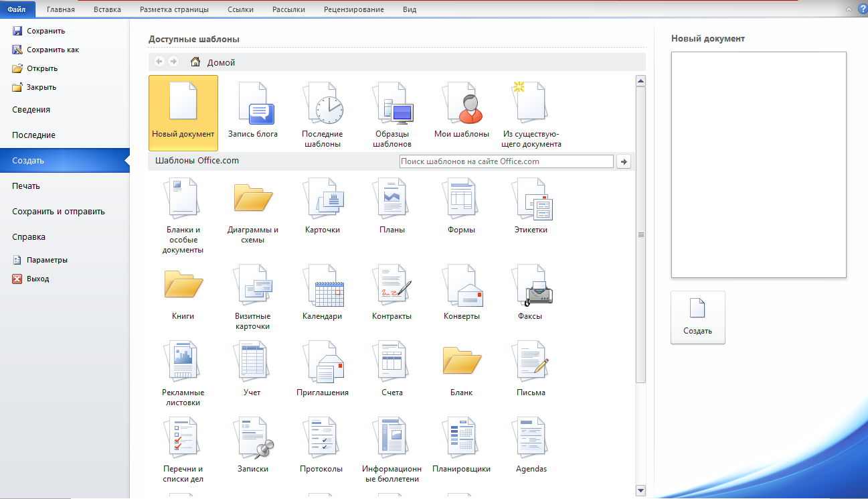Open the Рецензирование ribbon tab

(x=353, y=9)
